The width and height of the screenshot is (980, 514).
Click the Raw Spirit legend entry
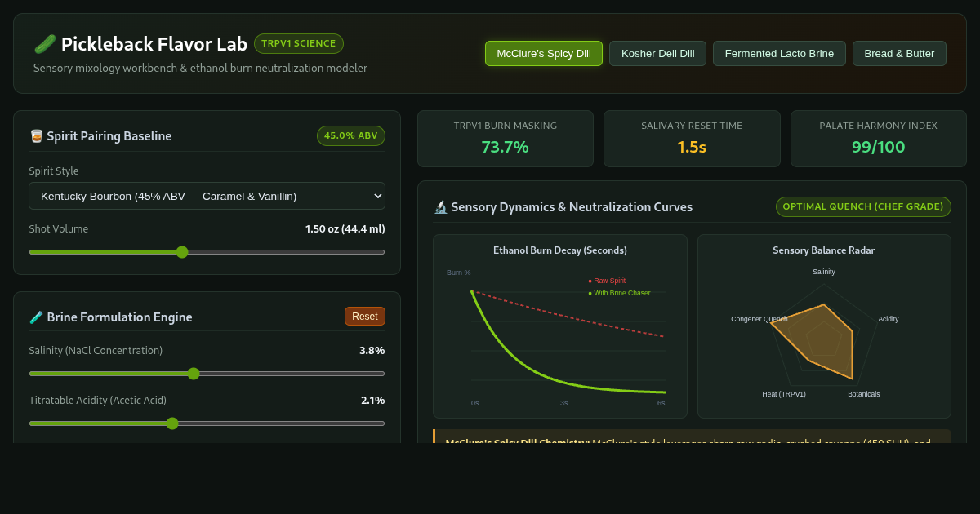click(x=607, y=281)
